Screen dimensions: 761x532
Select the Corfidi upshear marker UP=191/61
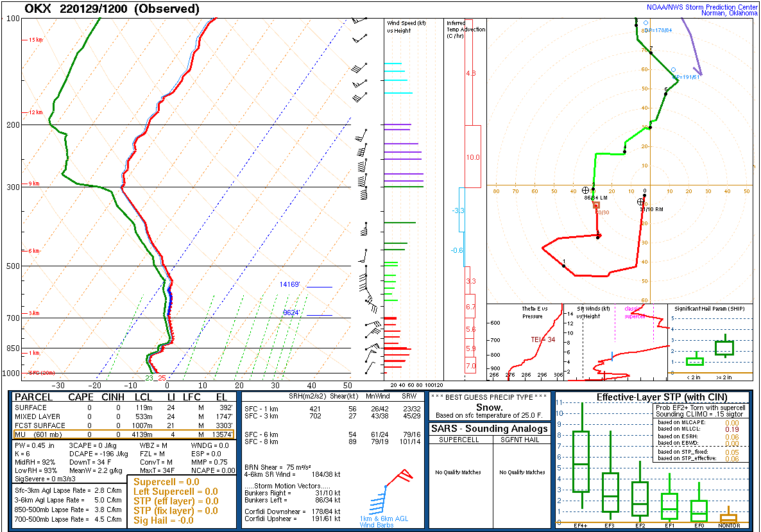point(673,70)
